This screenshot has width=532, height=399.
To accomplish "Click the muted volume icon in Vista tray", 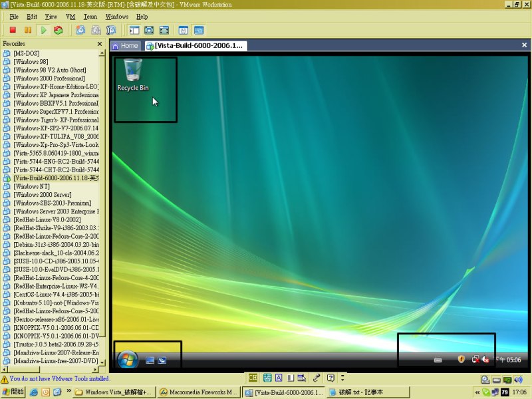I will coord(485,359).
